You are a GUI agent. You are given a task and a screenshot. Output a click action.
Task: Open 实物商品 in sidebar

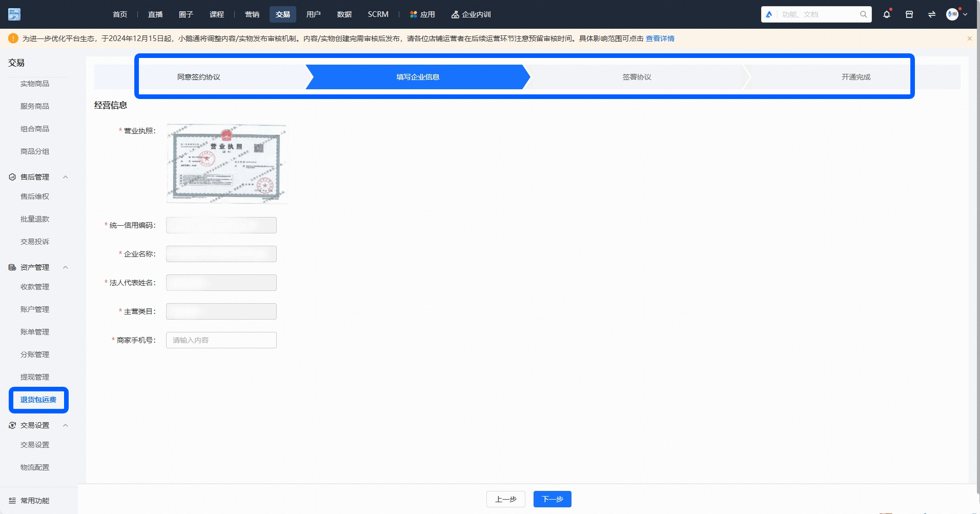tap(35, 84)
